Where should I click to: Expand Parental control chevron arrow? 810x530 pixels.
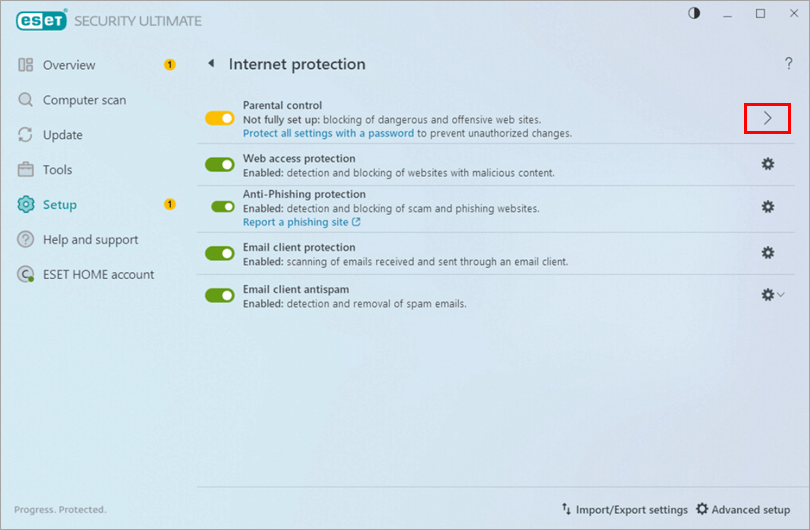click(x=767, y=118)
